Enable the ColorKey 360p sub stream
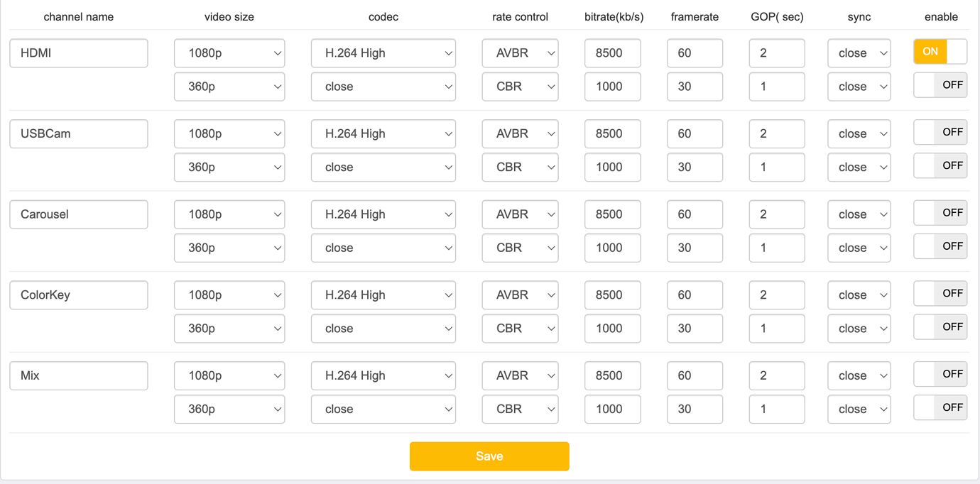The width and height of the screenshot is (980, 484). click(940, 327)
